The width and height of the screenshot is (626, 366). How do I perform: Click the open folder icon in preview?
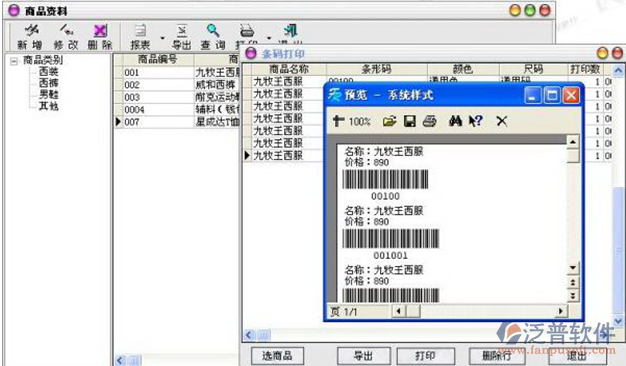pyautogui.click(x=389, y=121)
